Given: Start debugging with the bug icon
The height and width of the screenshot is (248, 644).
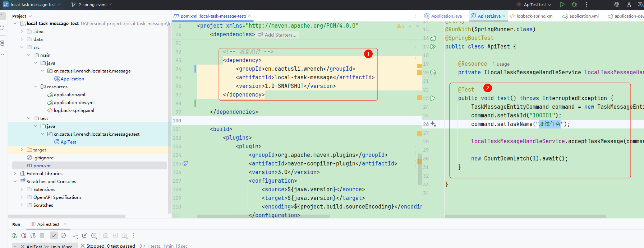Looking at the screenshot, I should tap(574, 4).
